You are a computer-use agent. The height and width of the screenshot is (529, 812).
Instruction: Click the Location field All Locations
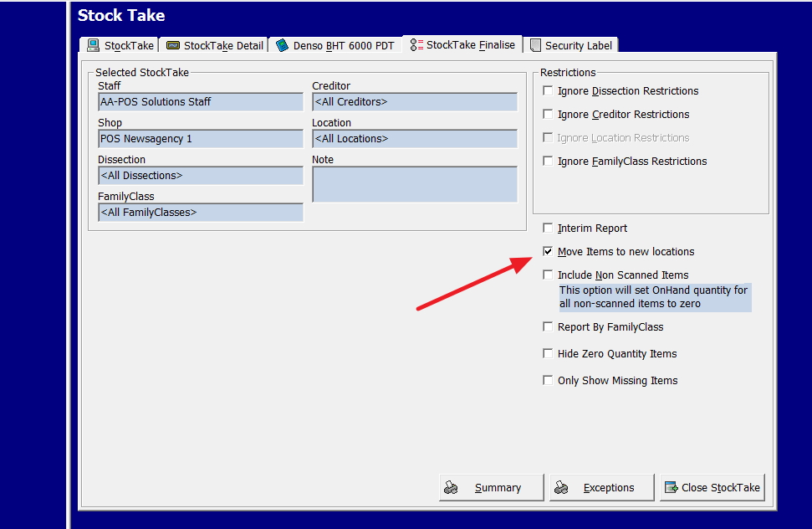click(x=415, y=139)
